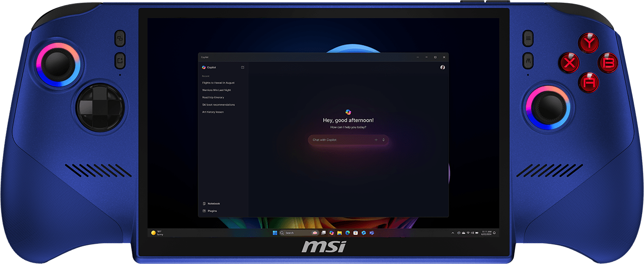This screenshot has height=264, width=644.
Task: Open volume control in the system tray
Action: pyautogui.click(x=473, y=233)
